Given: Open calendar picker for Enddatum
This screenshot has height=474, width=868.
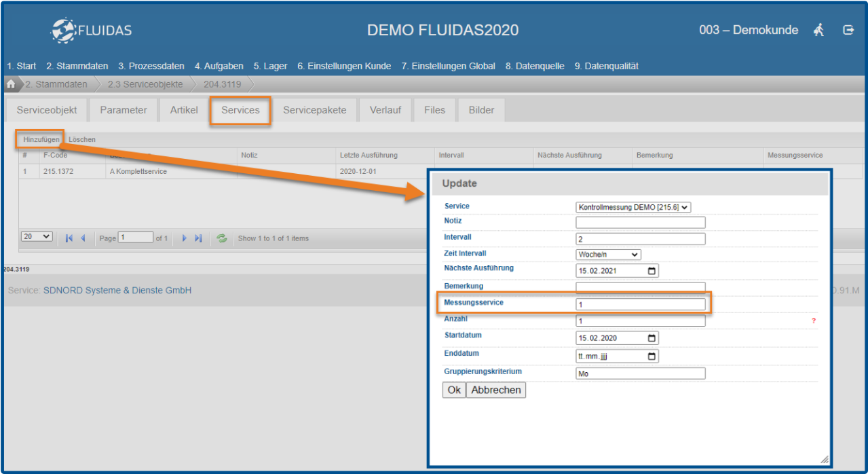Looking at the screenshot, I should point(652,357).
